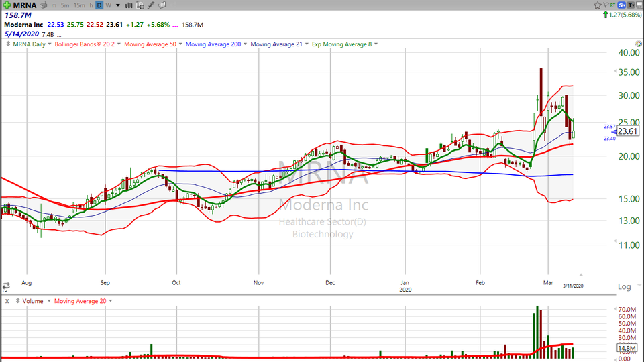The height and width of the screenshot is (362, 644).
Task: Click the flag symbol icon
Action: pyautogui.click(x=606, y=5)
